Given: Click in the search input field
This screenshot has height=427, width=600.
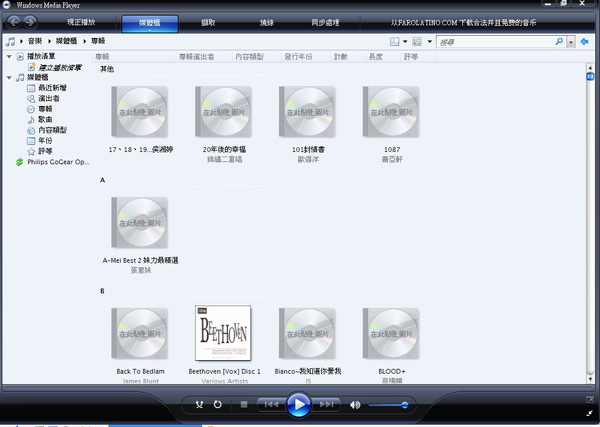Looking at the screenshot, I should click(x=495, y=42).
